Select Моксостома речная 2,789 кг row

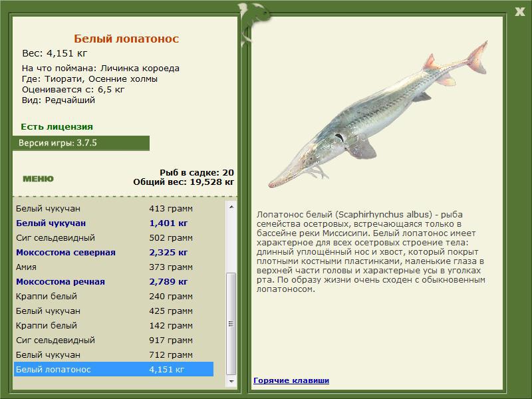click(114, 281)
